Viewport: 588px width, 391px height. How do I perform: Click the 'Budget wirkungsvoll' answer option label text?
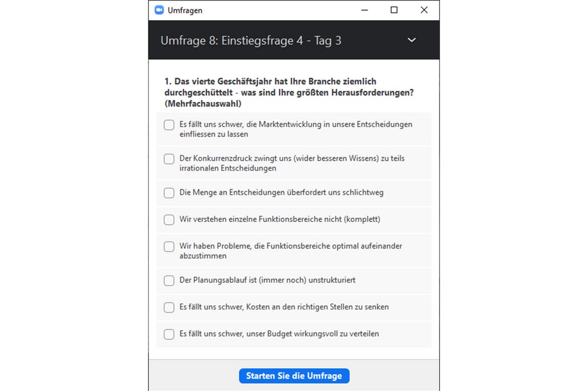click(279, 334)
